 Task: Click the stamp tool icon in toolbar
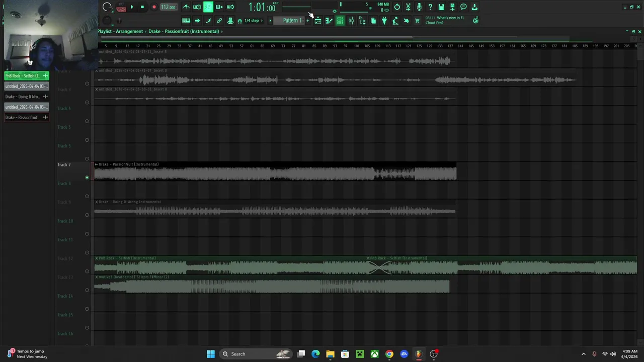click(x=230, y=21)
